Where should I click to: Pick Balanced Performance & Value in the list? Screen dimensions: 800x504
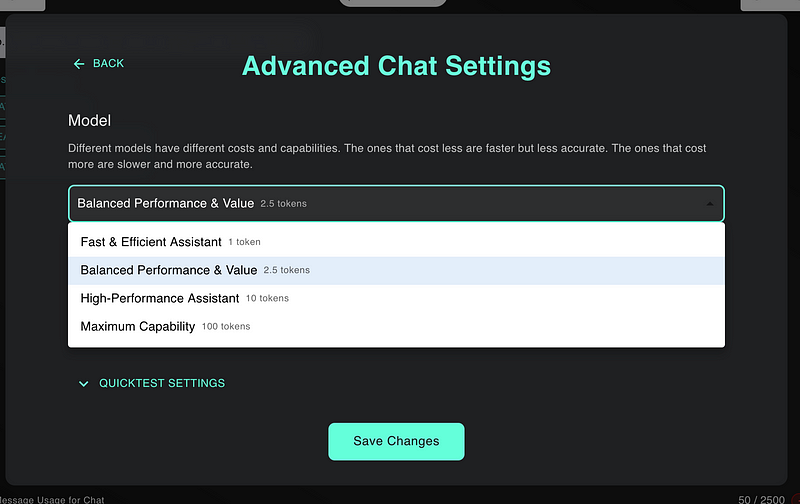[x=168, y=270]
